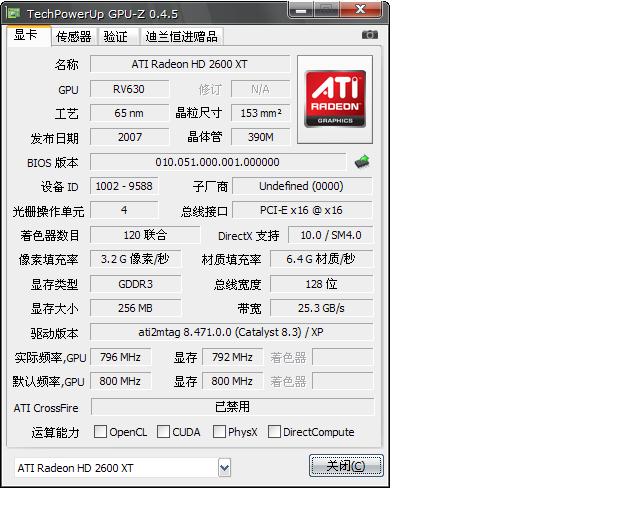Click the camera screenshot icon

(369, 35)
